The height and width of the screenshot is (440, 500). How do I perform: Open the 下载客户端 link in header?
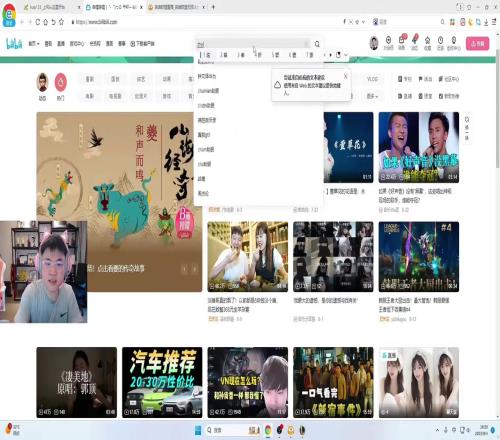point(142,44)
